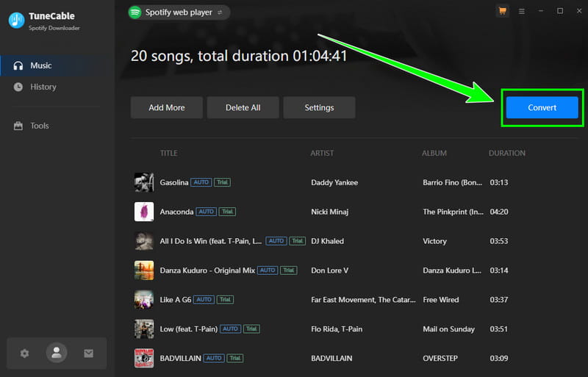This screenshot has width=588, height=377.
Task: Open the user profile avatar icon
Action: tap(57, 353)
